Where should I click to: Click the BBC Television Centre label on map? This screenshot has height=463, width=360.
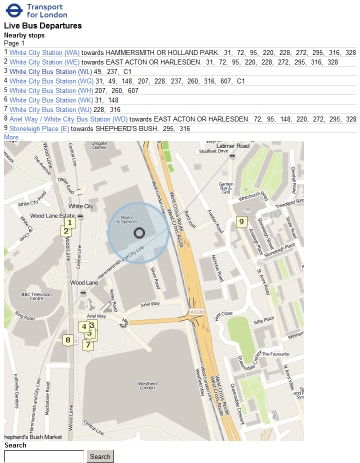point(37,296)
